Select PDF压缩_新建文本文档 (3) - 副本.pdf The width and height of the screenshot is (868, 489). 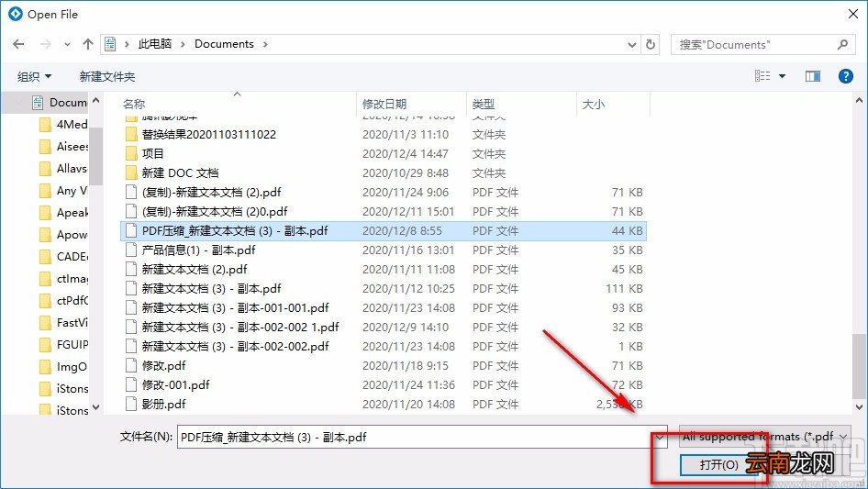pyautogui.click(x=383, y=231)
